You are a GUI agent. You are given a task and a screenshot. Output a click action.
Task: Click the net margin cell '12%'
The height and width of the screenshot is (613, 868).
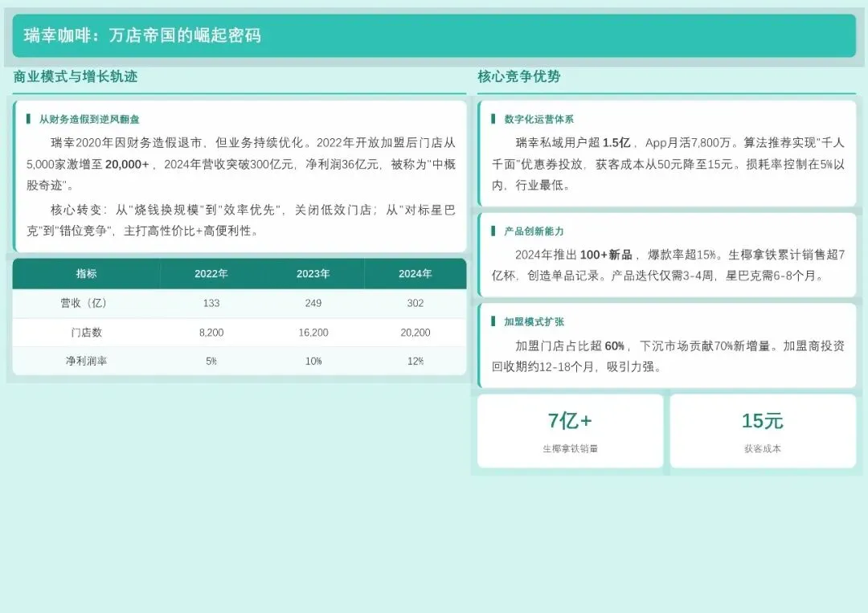[416, 362]
